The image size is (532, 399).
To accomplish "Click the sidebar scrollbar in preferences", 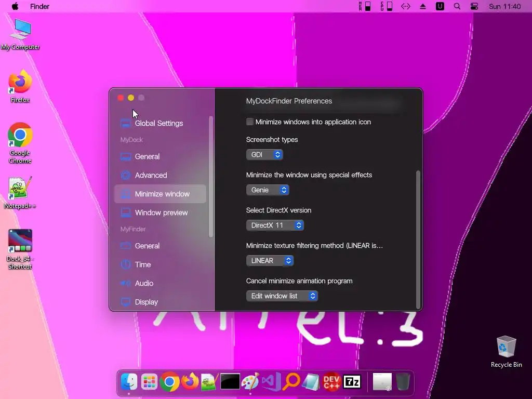I will point(211,177).
